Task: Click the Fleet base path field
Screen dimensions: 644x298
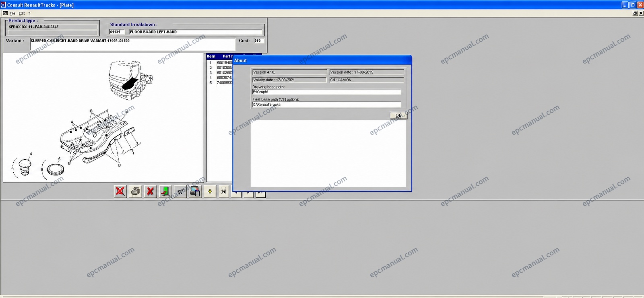Action: point(326,105)
